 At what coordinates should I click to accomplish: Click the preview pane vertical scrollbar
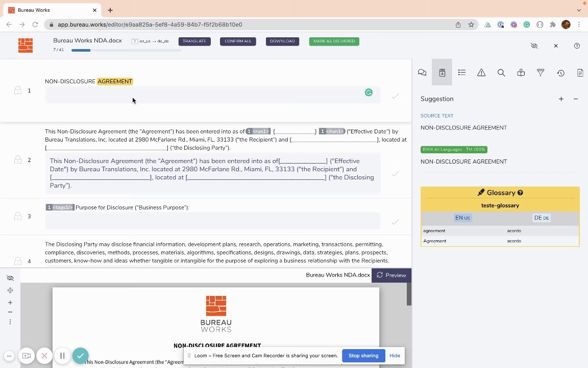click(x=409, y=294)
